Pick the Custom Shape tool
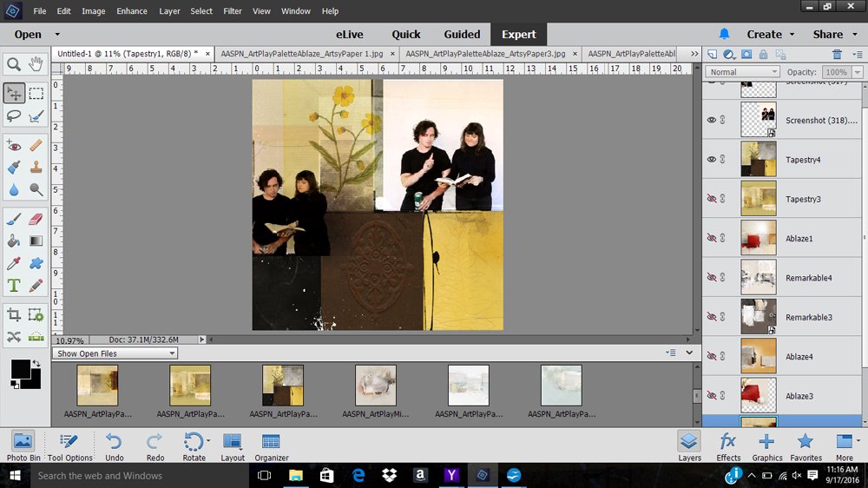Image resolution: width=868 pixels, height=488 pixels. 36,263
